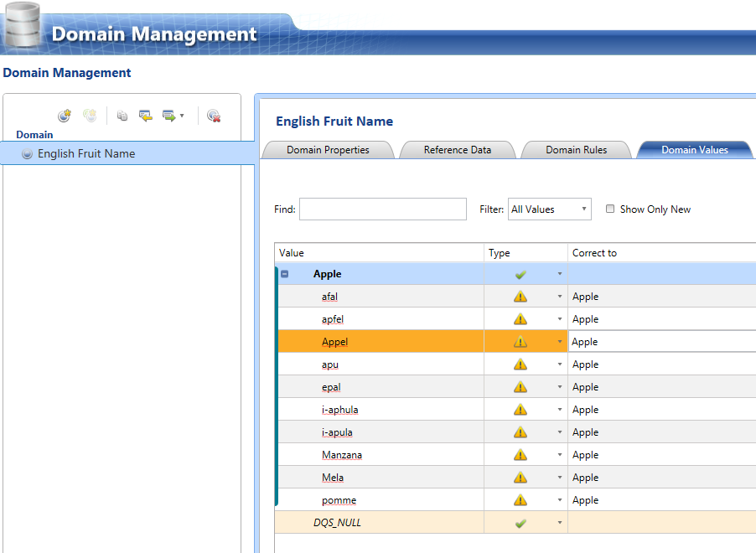Open the Filter dropdown showing All Values

(x=550, y=209)
